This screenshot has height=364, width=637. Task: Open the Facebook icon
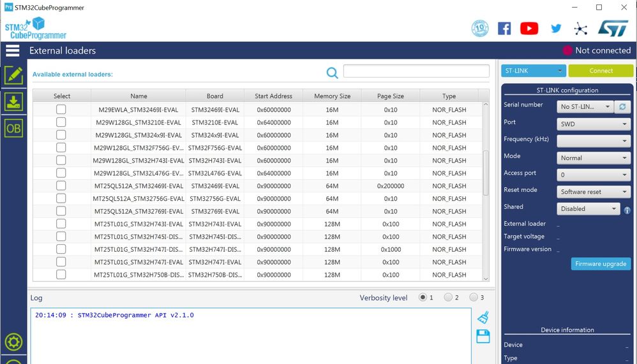pos(504,29)
